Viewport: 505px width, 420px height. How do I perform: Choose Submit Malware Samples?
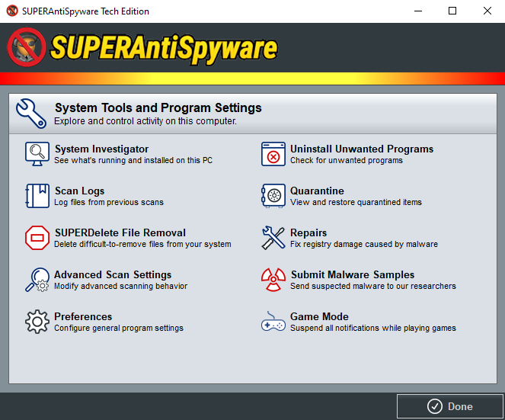[353, 274]
